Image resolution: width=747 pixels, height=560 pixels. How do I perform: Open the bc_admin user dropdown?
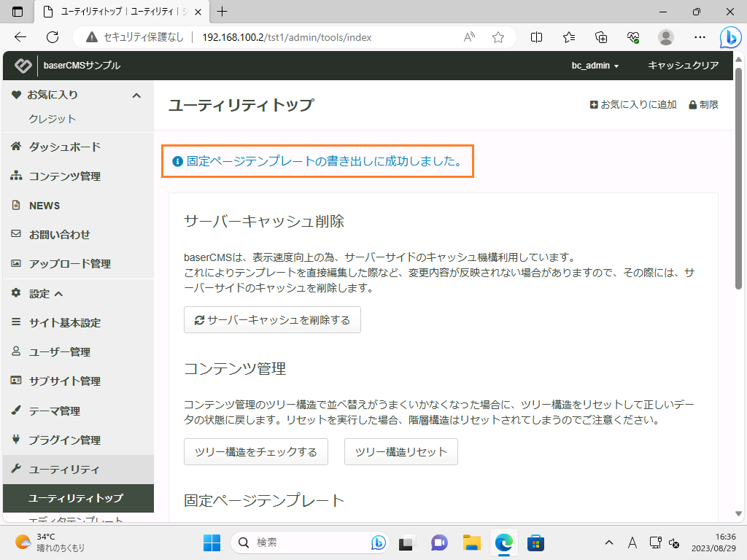(x=595, y=66)
